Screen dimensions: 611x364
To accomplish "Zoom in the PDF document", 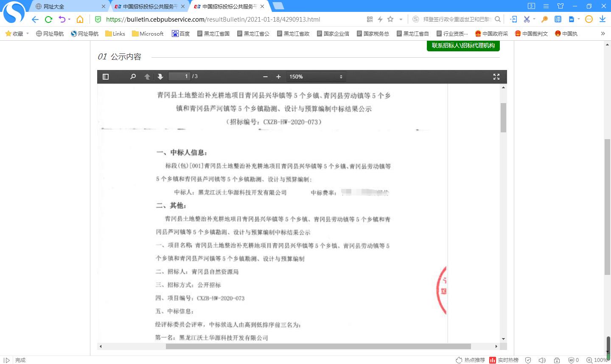I will coord(278,77).
